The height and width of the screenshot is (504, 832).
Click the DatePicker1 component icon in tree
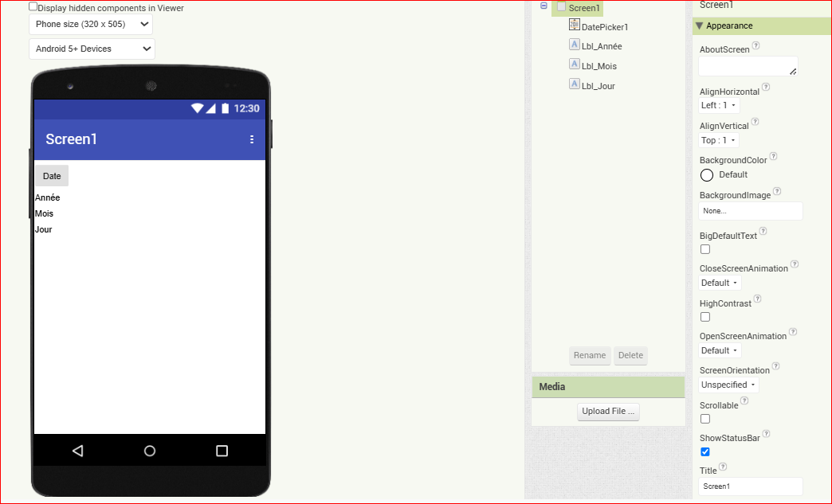click(574, 25)
